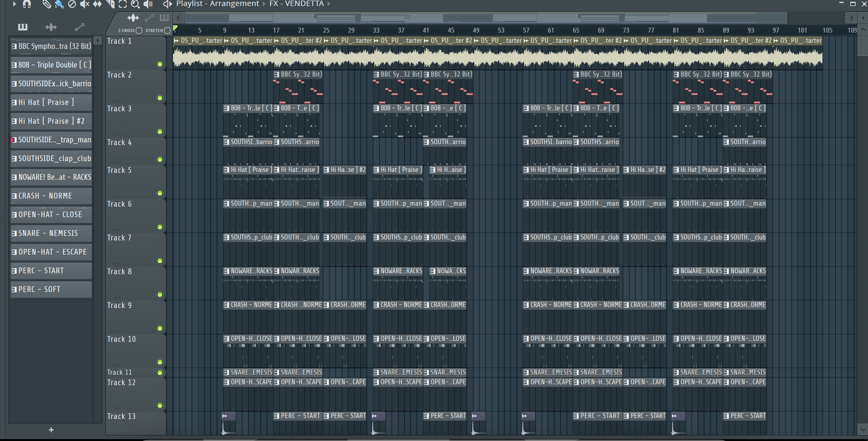Select the Slip tool icon
The width and height of the screenshot is (868, 441).
(x=97, y=4)
